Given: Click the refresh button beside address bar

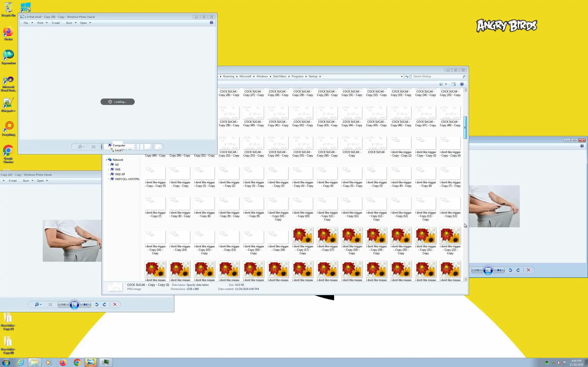Looking at the screenshot, I should point(407,76).
